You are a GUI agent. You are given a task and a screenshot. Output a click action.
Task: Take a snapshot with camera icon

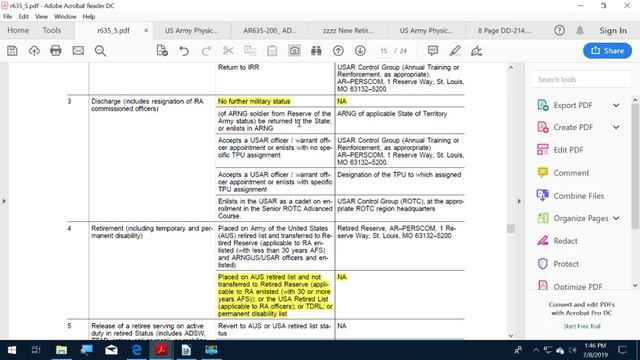tap(294, 51)
